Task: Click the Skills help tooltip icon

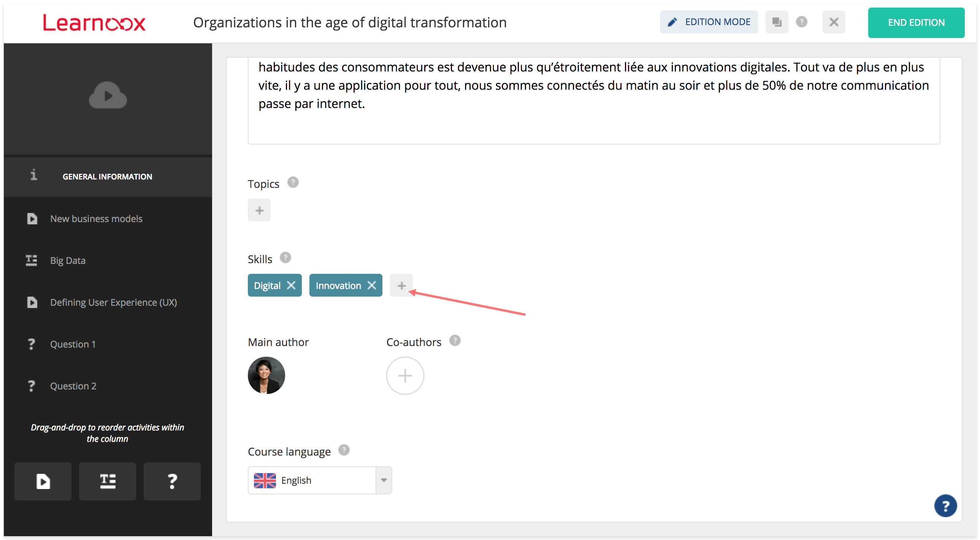Action: [285, 258]
